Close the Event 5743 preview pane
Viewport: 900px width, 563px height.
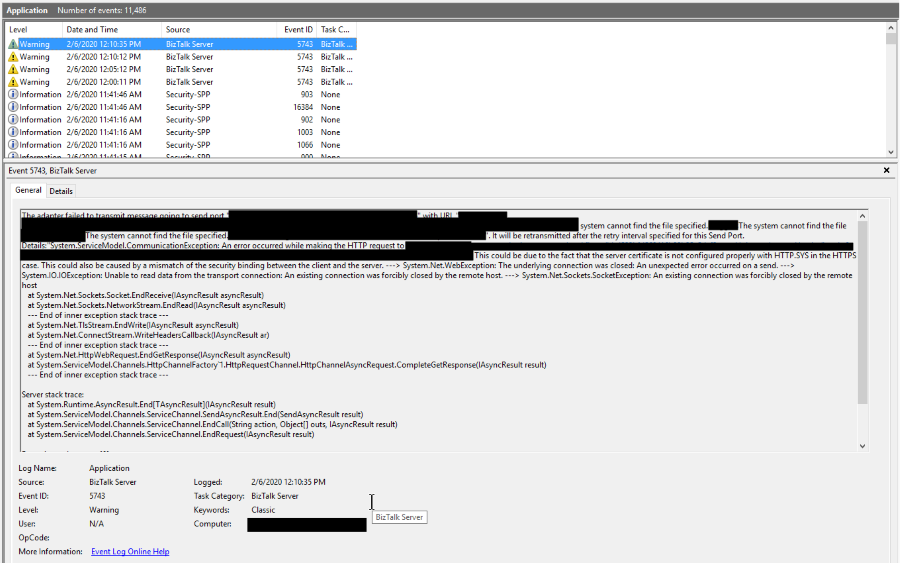(x=887, y=171)
